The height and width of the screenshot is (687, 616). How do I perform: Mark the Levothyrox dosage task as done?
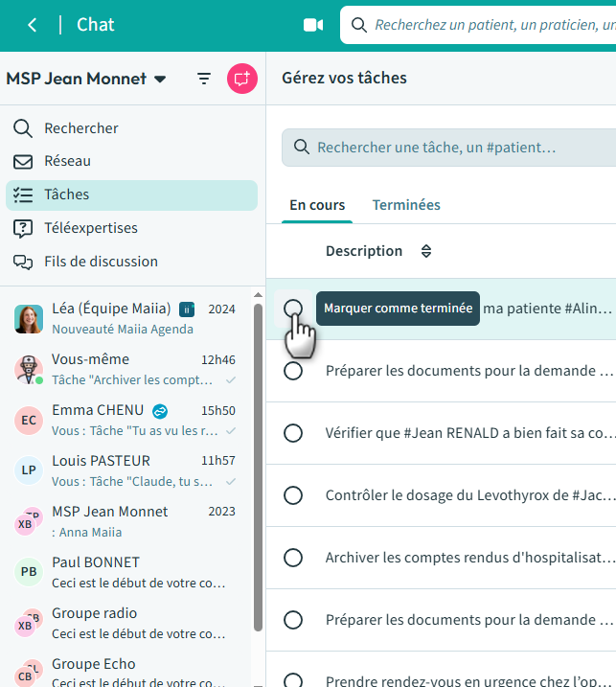(x=293, y=495)
